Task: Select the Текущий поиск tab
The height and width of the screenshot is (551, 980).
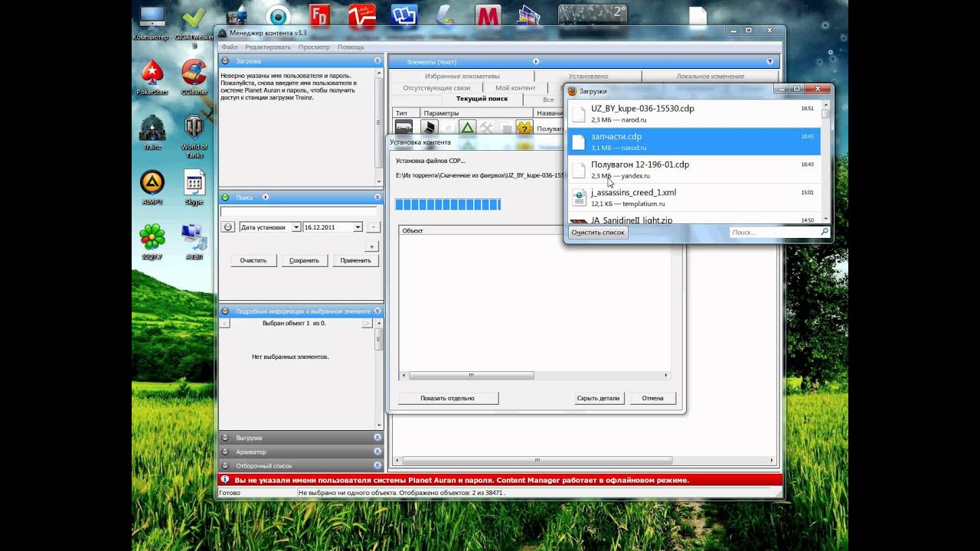Action: click(482, 99)
